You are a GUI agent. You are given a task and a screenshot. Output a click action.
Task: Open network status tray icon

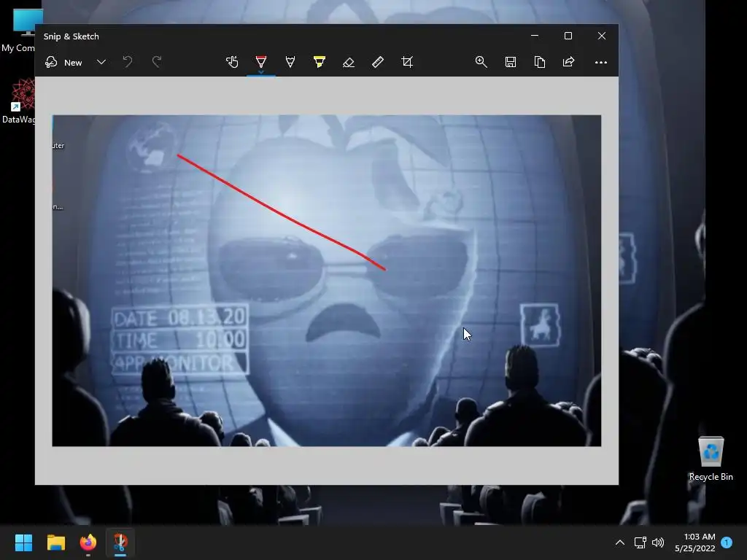[x=640, y=542]
